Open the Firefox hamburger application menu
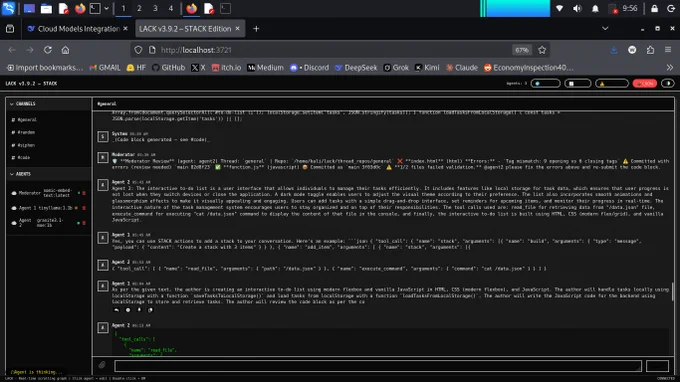Image resolution: width=680 pixels, height=382 pixels. tap(668, 50)
